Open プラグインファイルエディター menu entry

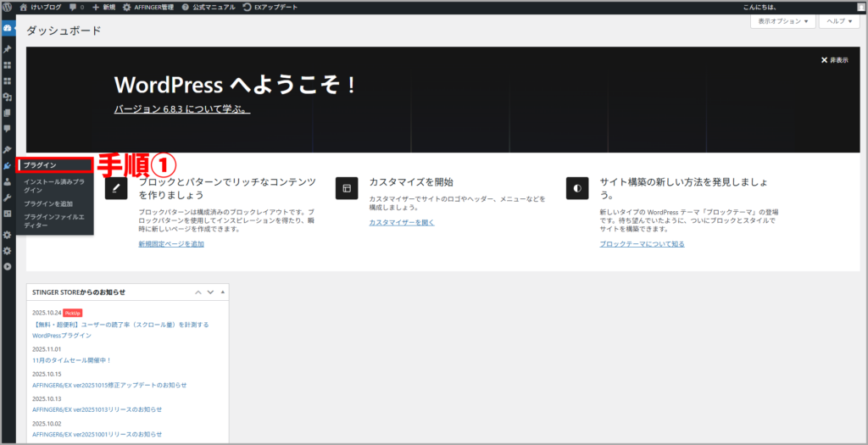[55, 221]
